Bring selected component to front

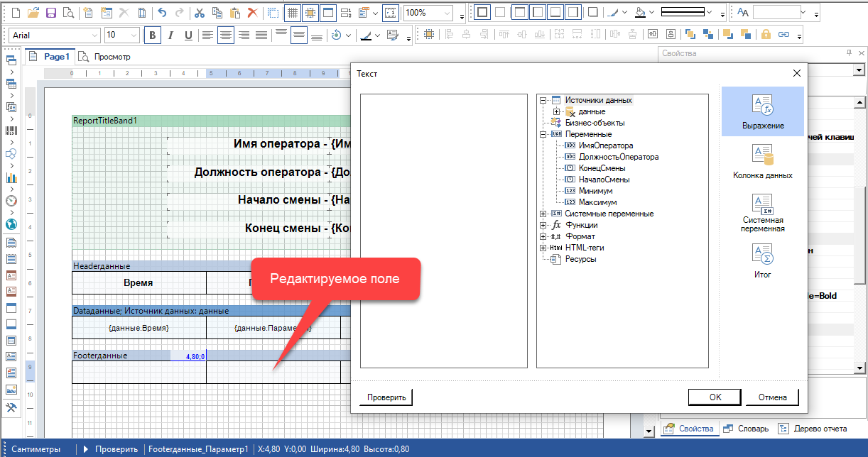(x=689, y=34)
